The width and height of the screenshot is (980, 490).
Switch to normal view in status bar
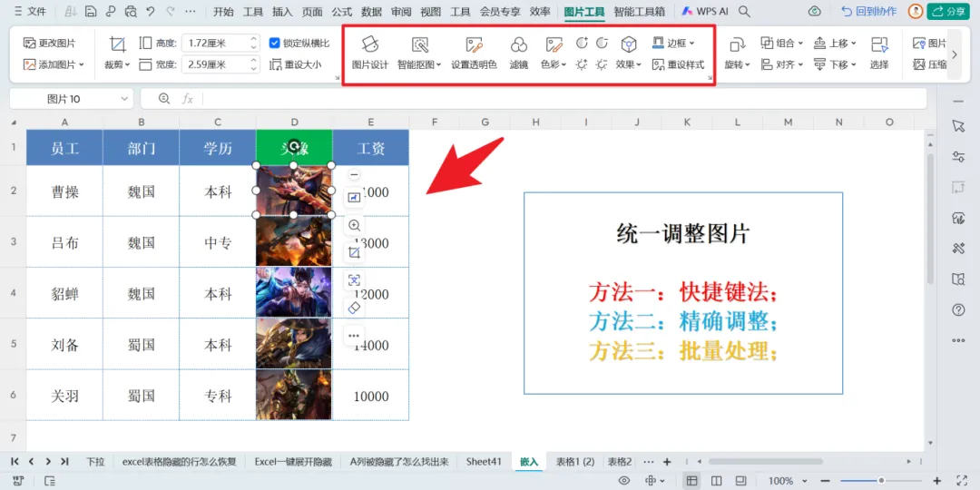(x=691, y=481)
